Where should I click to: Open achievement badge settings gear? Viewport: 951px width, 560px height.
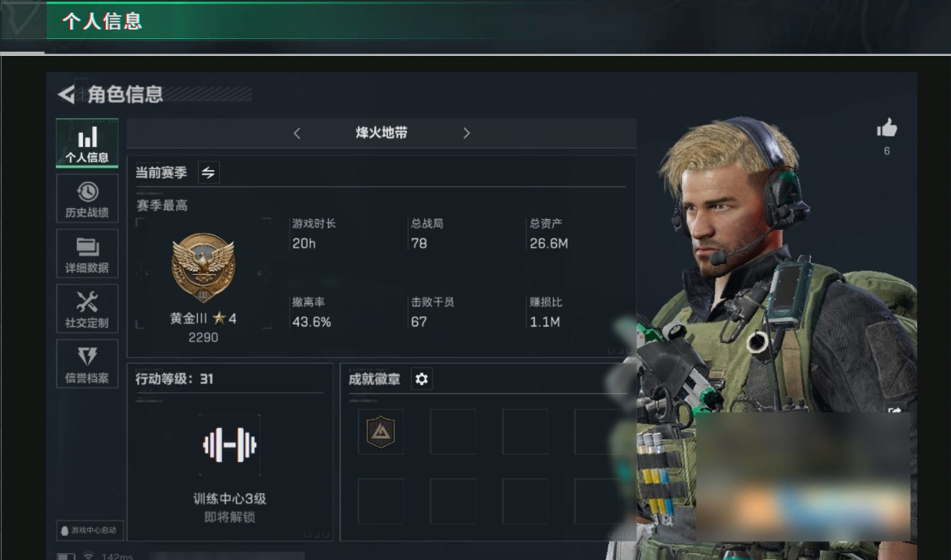click(421, 379)
